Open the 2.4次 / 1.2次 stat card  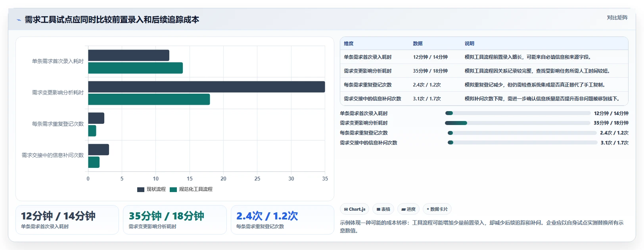(282, 219)
